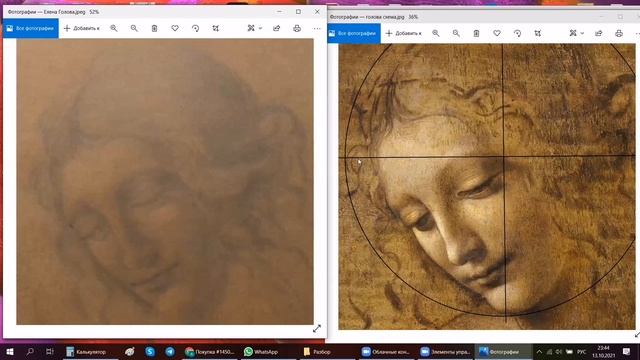Zoom in on the left window's image

[114, 28]
